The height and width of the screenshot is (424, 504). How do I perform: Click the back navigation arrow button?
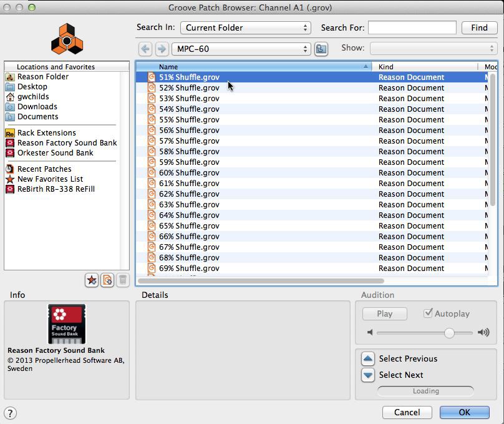coord(145,49)
